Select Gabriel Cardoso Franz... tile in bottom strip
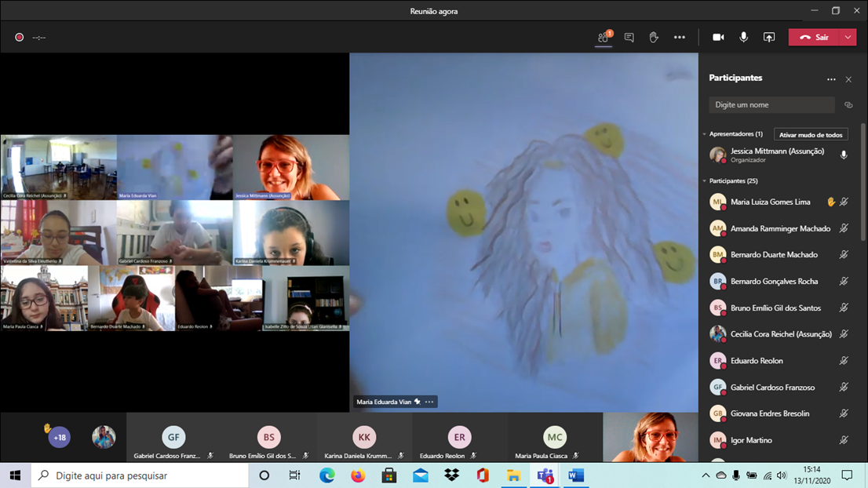The height and width of the screenshot is (488, 868). tap(173, 437)
